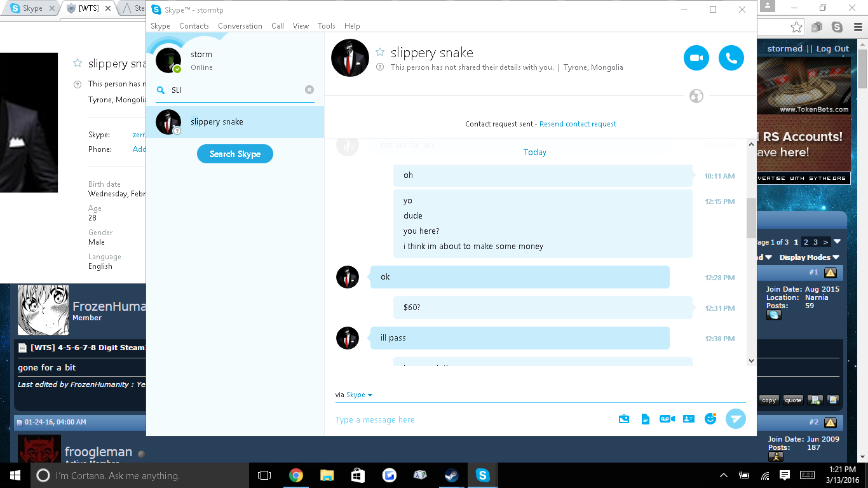The height and width of the screenshot is (488, 868).
Task: Select slippery snake in the contact list
Action: [x=235, y=122]
